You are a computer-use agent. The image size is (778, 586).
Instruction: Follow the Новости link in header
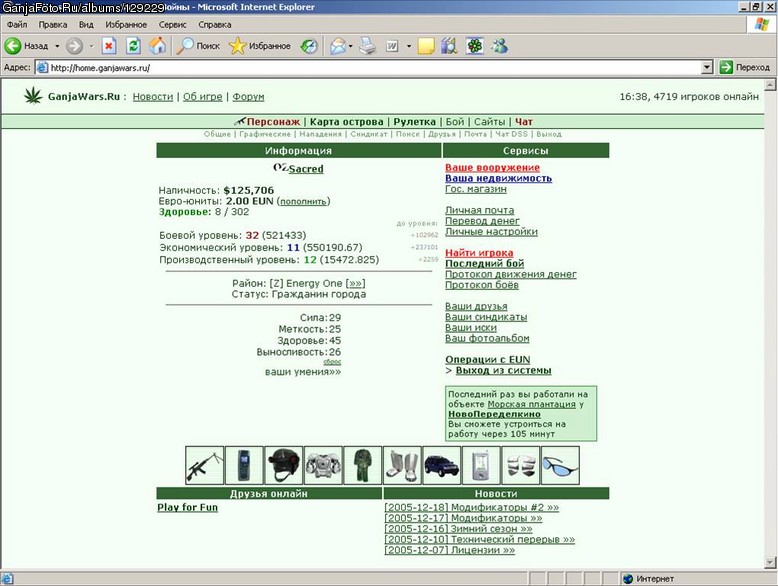coord(153,97)
